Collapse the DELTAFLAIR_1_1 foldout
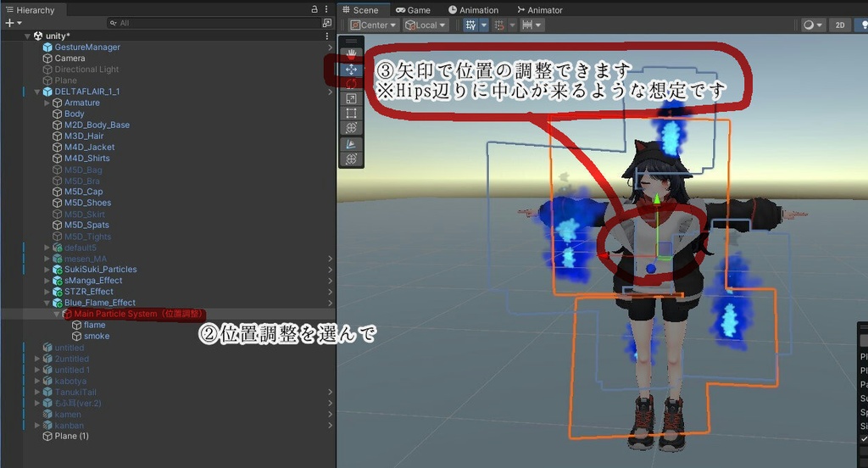Screen dimensions: 868x468 point(37,92)
